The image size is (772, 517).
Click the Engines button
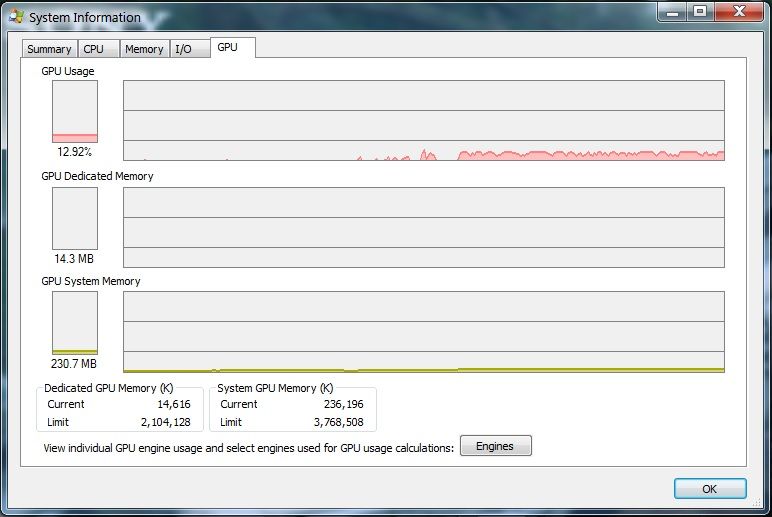click(496, 446)
